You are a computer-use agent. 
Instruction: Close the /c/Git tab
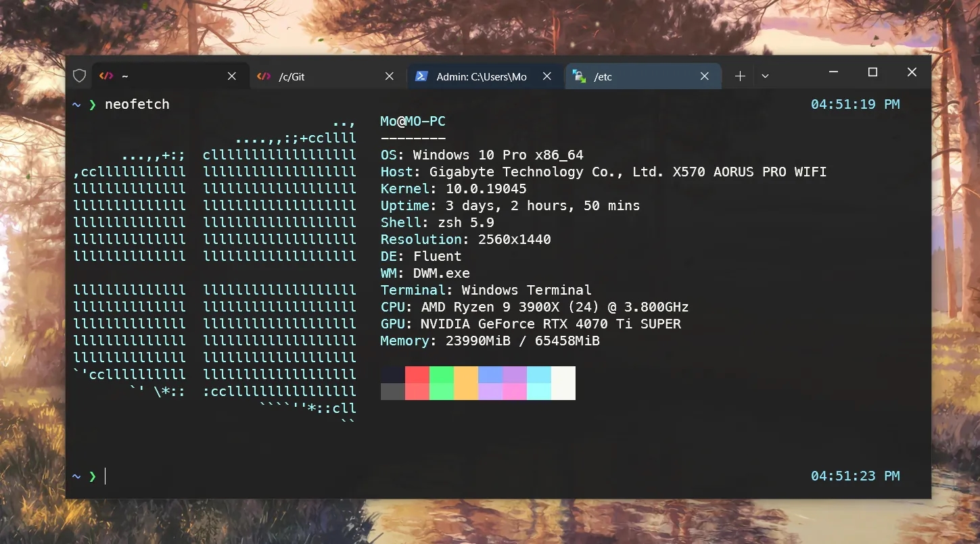390,76
